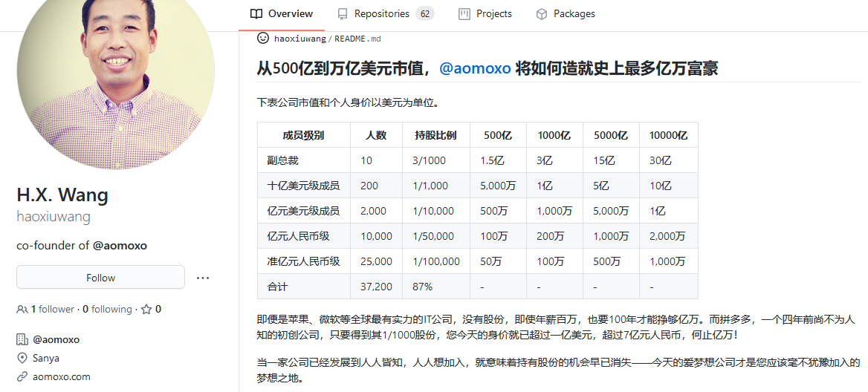Click the 5,000万 cell in 十亿美元级成员 row
Viewport: 868px width, 392px height.
click(498, 186)
